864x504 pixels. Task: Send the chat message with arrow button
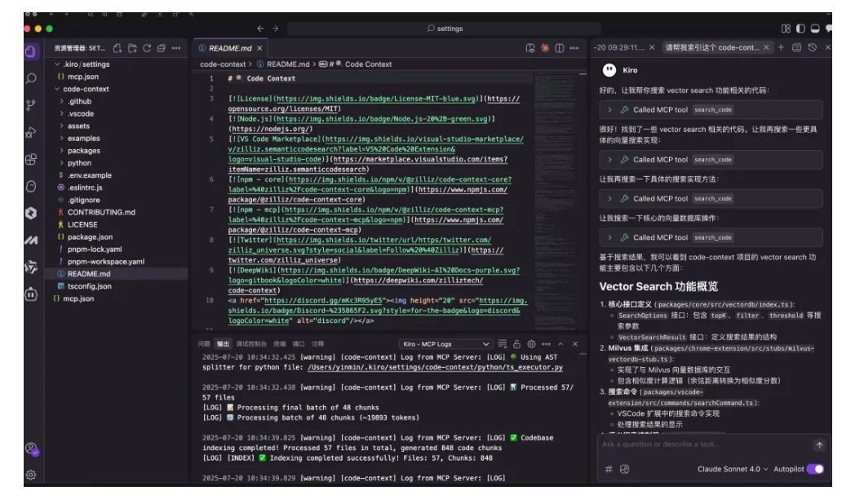tap(819, 445)
